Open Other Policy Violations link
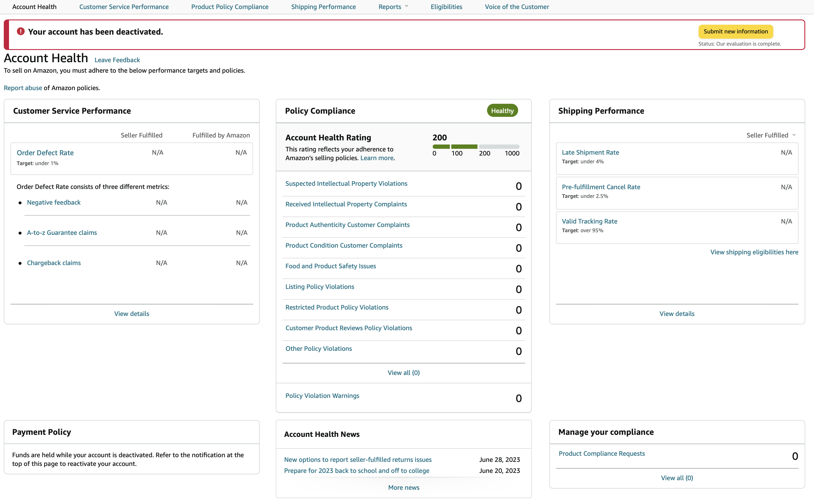The width and height of the screenshot is (816, 504). [x=319, y=349]
